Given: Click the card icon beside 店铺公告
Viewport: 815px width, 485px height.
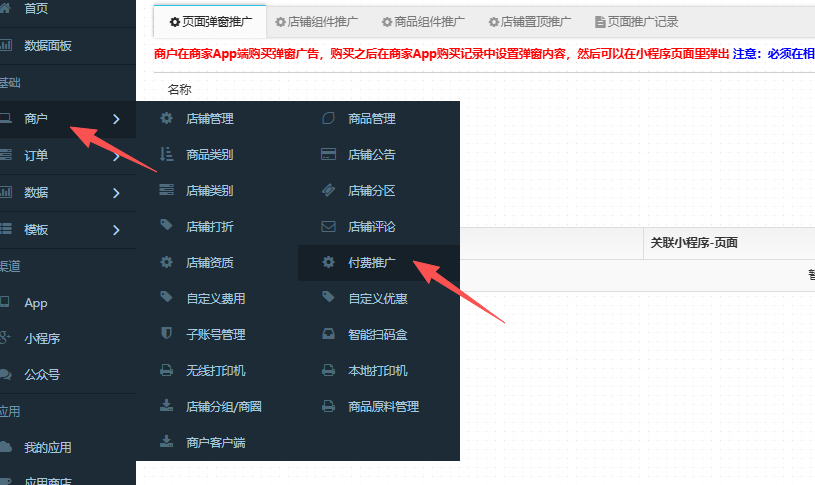Looking at the screenshot, I should 328,154.
